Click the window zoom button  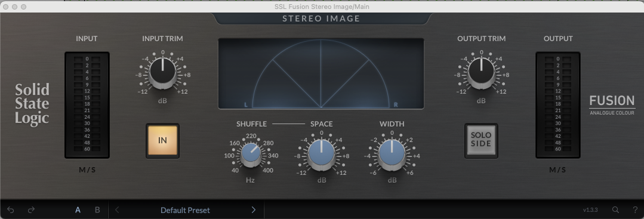(23, 7)
